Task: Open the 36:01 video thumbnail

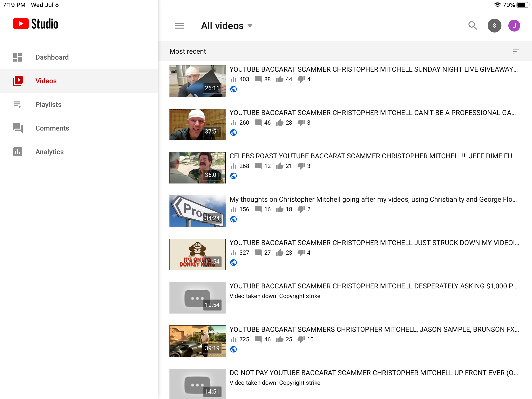Action: tap(198, 168)
